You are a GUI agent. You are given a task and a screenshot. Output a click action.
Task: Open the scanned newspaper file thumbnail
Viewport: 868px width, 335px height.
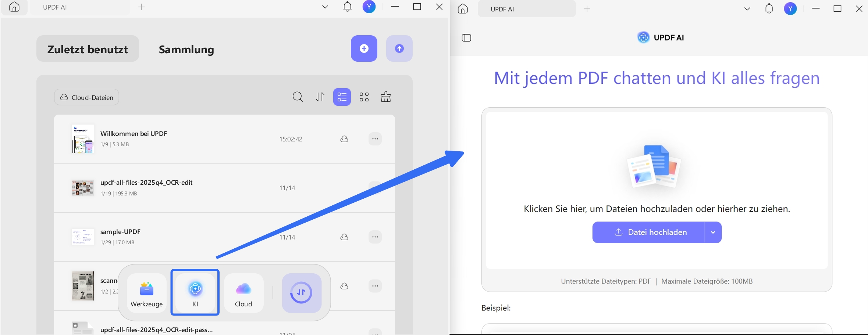coord(82,286)
